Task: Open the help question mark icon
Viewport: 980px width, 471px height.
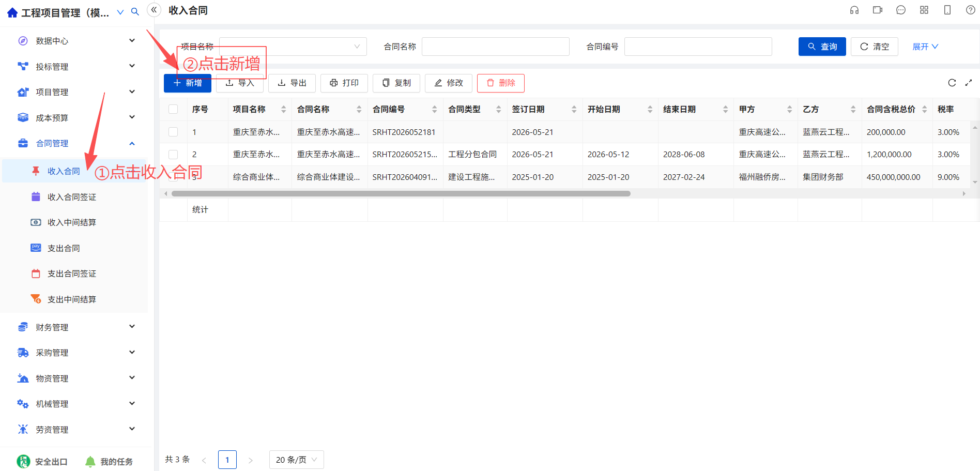Action: pos(971,10)
